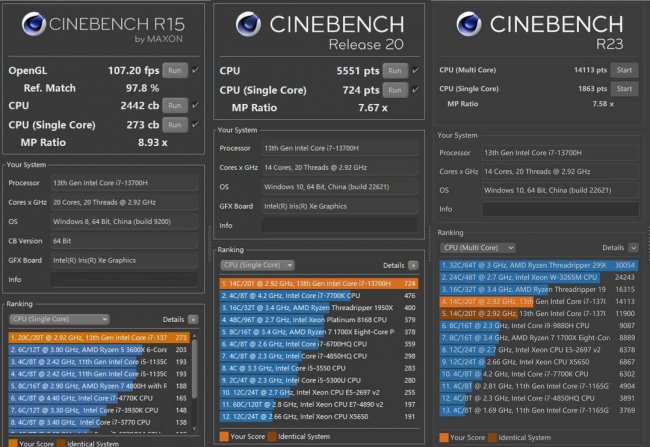Screen dimensions: 650x447
Task: Select R20 ranking row Xeon Platinum 8168
Action: coord(319,320)
